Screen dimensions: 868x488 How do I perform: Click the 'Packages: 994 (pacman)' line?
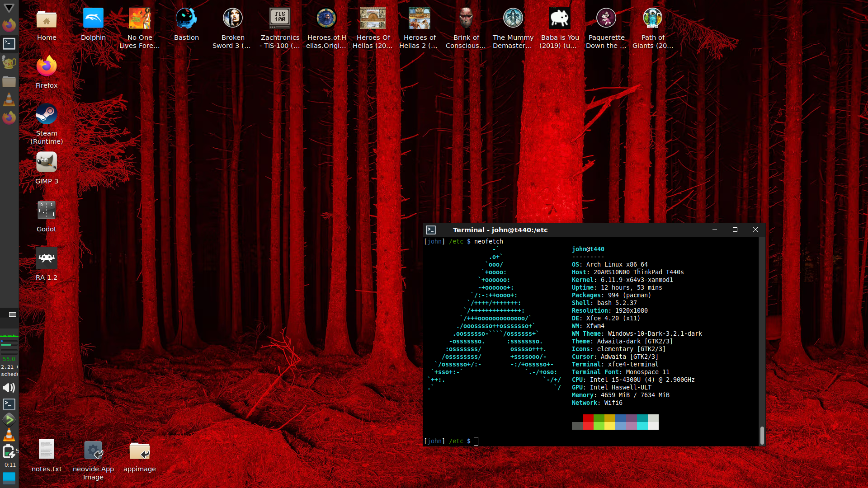(611, 296)
